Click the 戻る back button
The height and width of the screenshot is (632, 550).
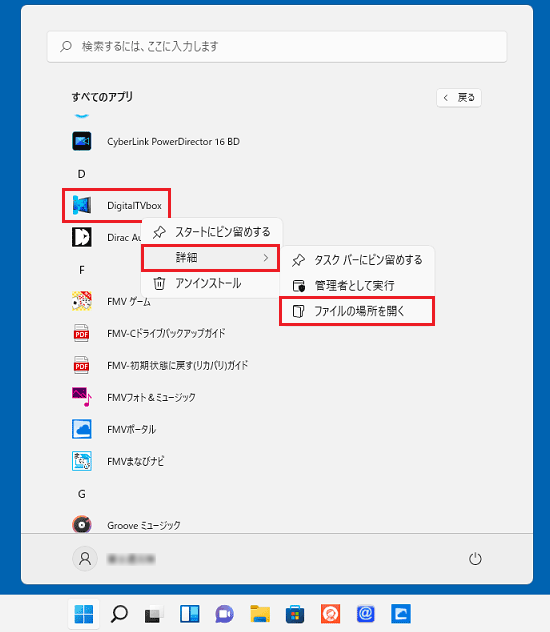pyautogui.click(x=459, y=98)
